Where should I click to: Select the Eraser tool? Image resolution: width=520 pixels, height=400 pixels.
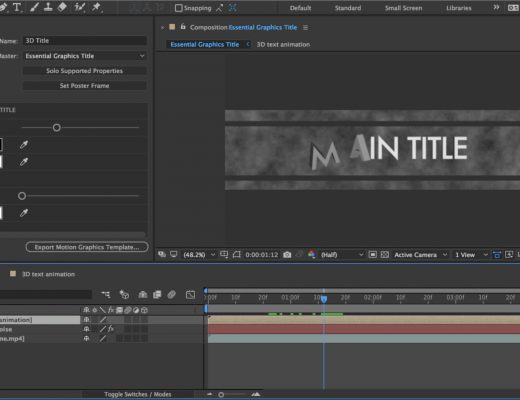(x=62, y=7)
